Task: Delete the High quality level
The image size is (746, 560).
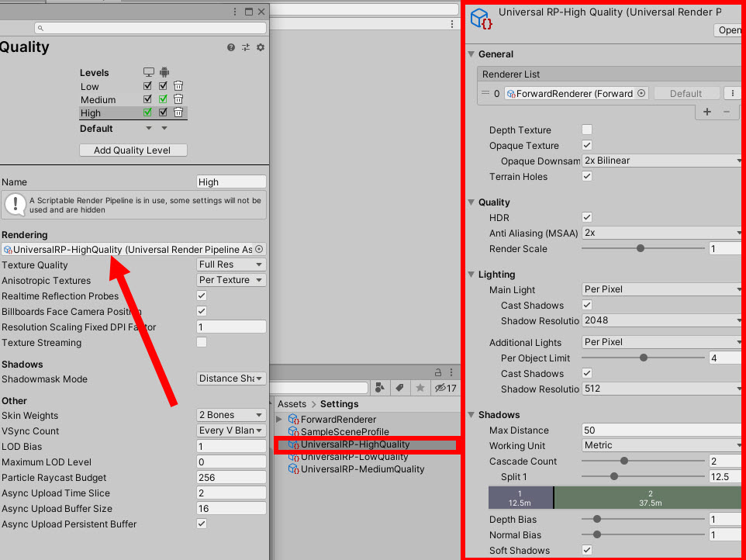Action: pos(178,112)
